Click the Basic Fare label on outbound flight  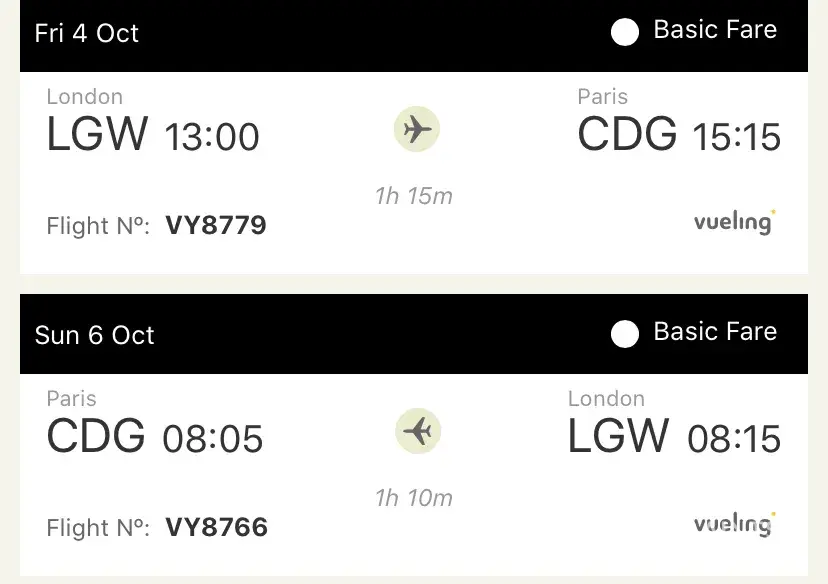(x=715, y=31)
